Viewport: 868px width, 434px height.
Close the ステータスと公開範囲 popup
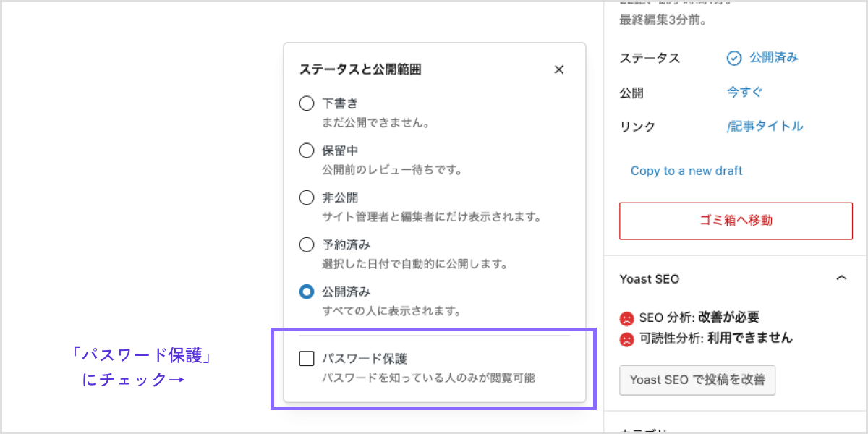[x=558, y=69]
